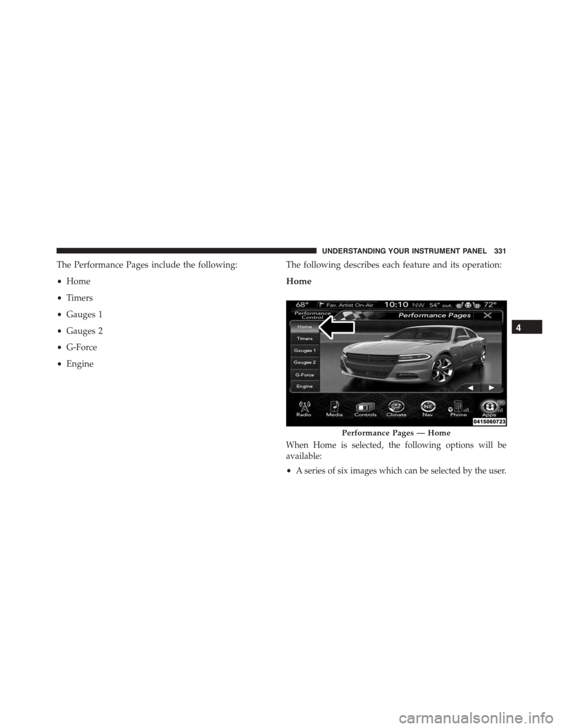
Task: Click the bold 'Home' section heading
Action: 299,281
